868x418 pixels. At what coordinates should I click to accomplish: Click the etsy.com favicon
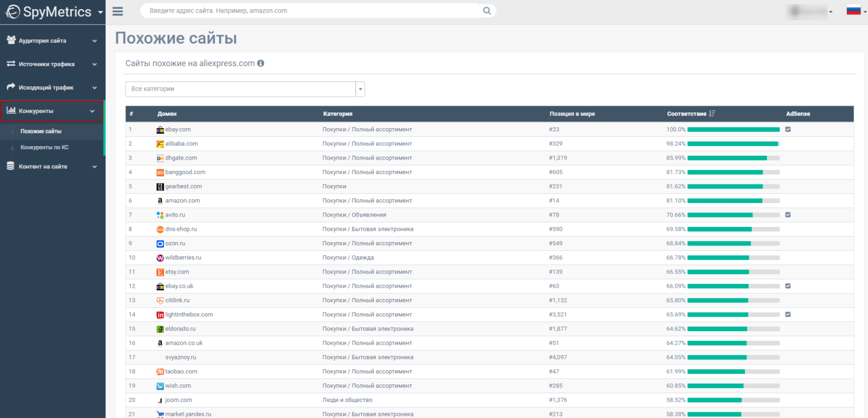160,272
